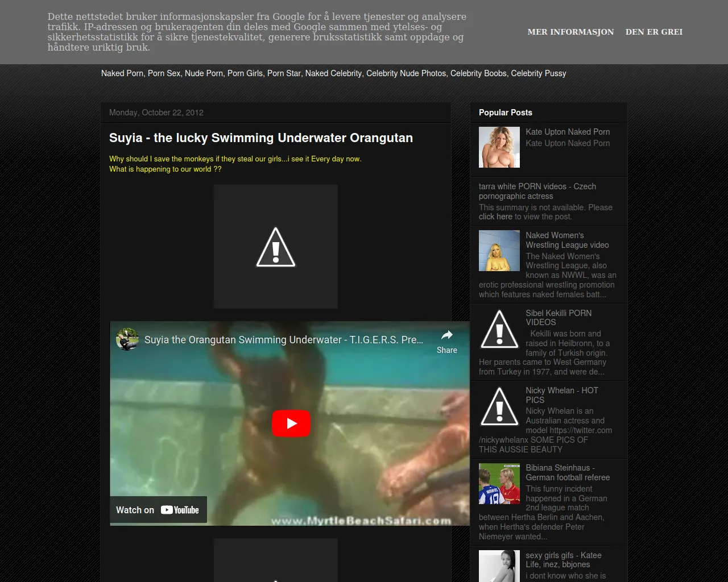Open the 'Nicky Whelan - HOT PICS' link
This screenshot has width=728, height=582.
coord(561,395)
